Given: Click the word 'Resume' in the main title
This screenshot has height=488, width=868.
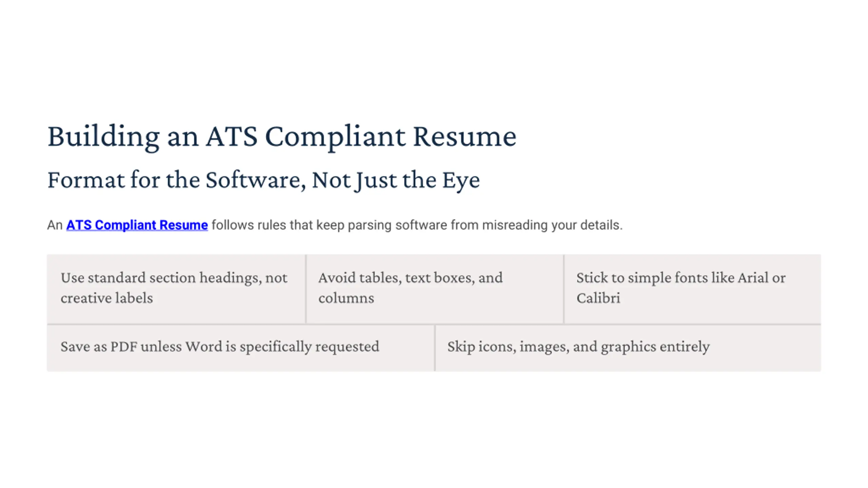Looking at the screenshot, I should coord(465,137).
